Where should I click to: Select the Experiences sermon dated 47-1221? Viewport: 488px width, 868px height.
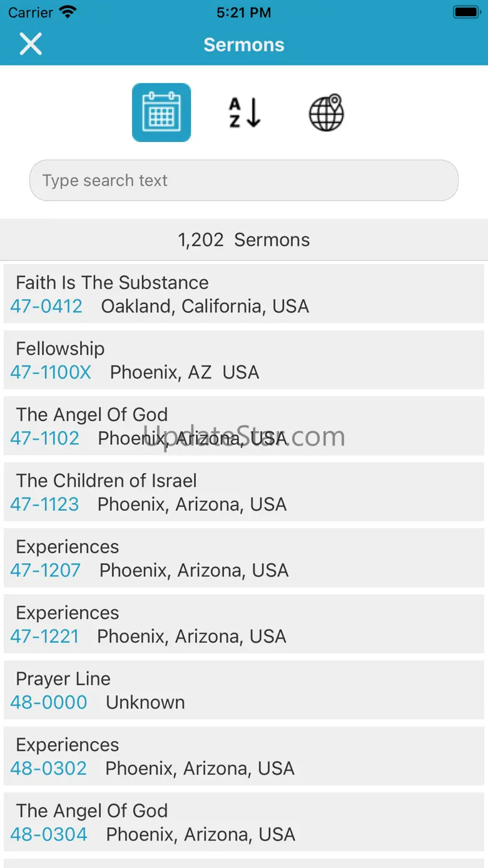[244, 624]
